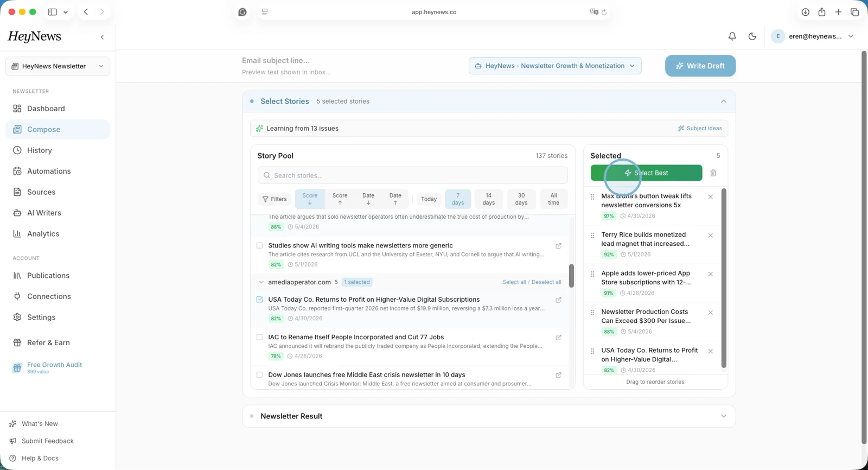
Task: Open Dashboard page
Action: [x=58, y=109]
